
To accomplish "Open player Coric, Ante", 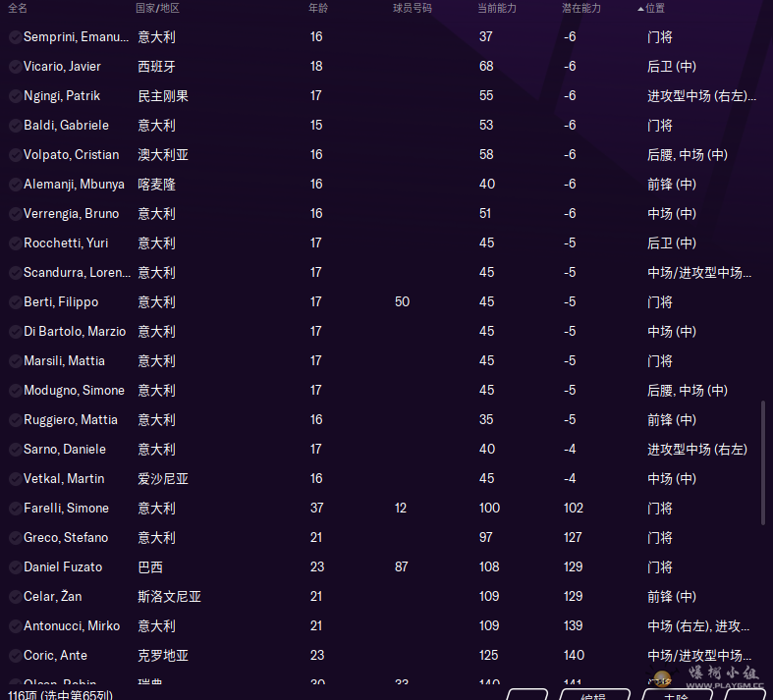I will click(55, 656).
